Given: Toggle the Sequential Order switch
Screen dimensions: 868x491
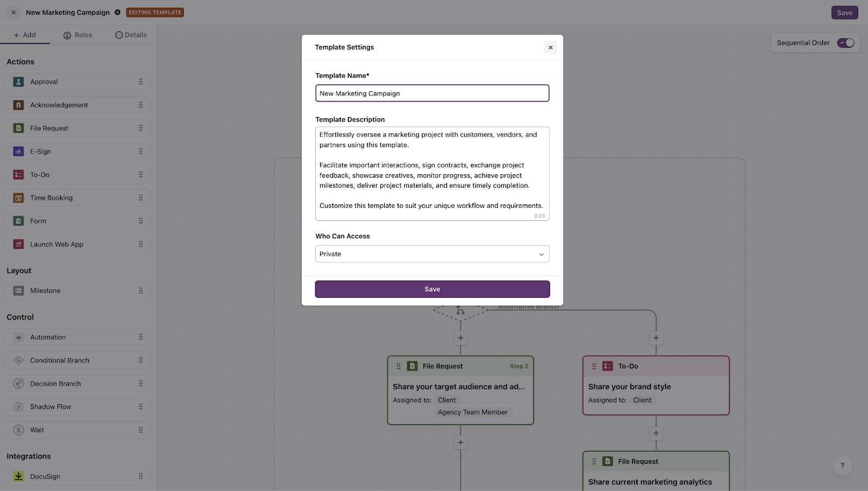Looking at the screenshot, I should point(846,43).
